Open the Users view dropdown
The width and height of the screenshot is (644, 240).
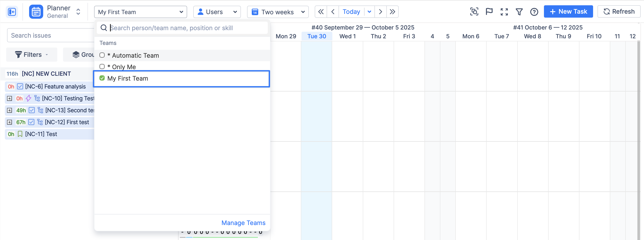[217, 12]
